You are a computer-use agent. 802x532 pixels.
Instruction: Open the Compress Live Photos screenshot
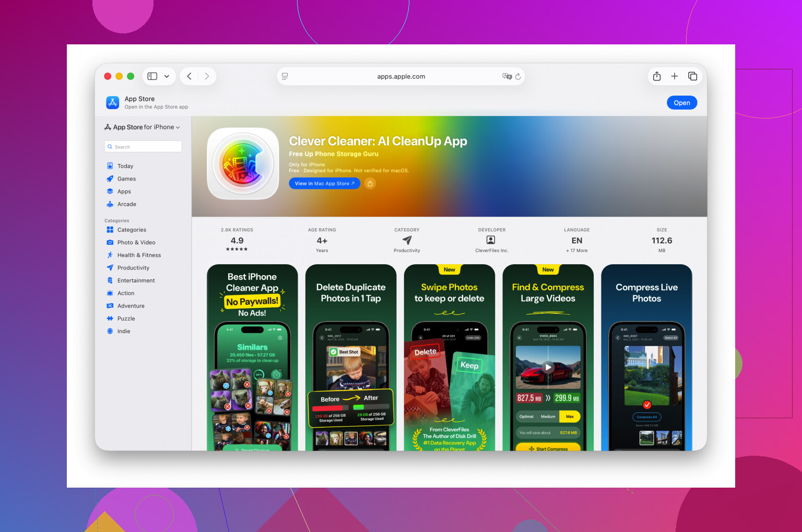647,358
